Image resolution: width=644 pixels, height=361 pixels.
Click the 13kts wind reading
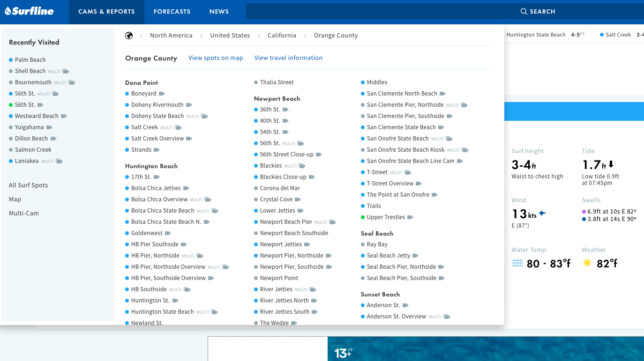click(x=524, y=214)
